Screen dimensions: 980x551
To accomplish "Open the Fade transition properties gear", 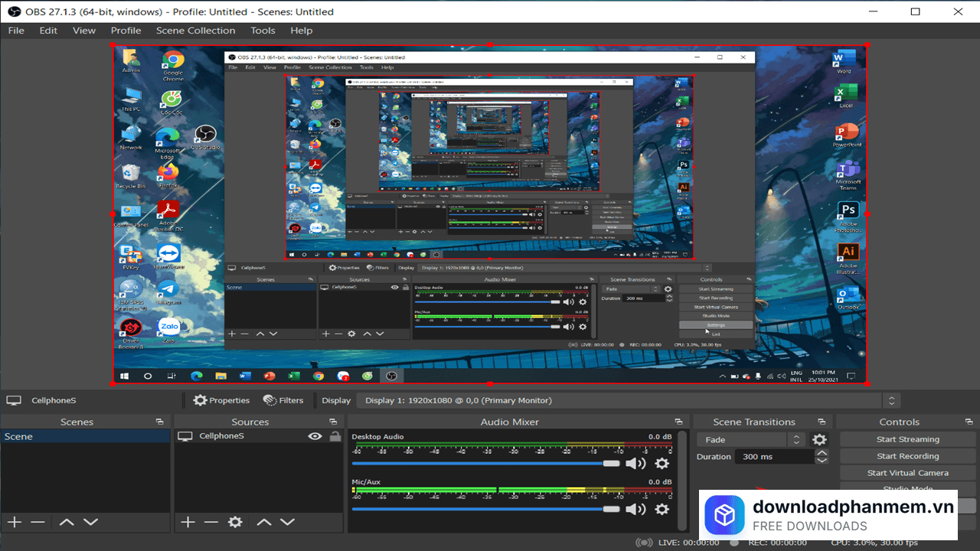I will pos(819,440).
